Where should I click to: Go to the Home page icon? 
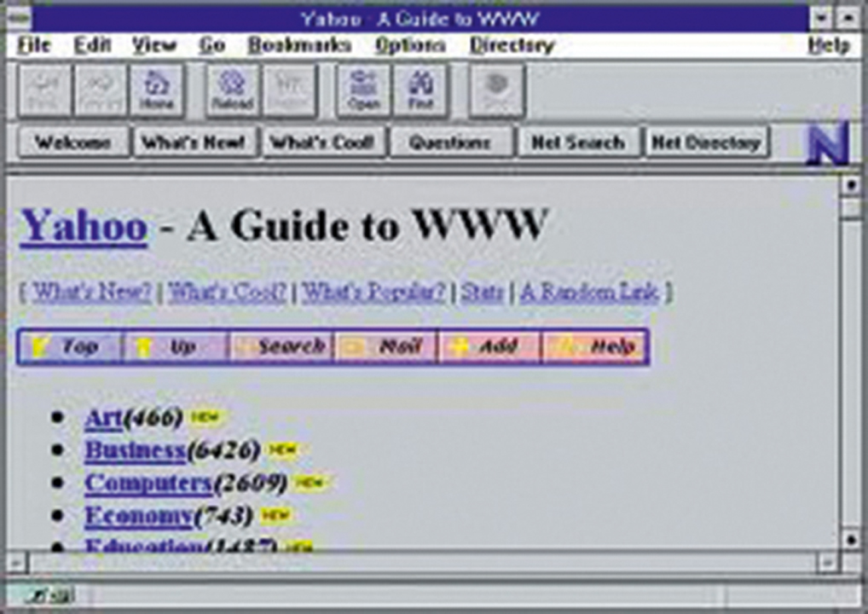[x=157, y=90]
